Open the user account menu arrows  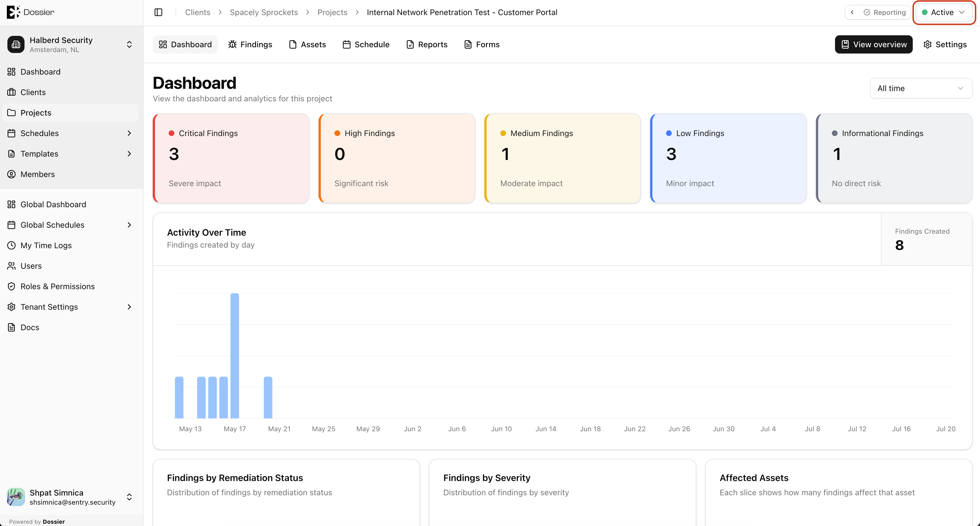coord(129,497)
